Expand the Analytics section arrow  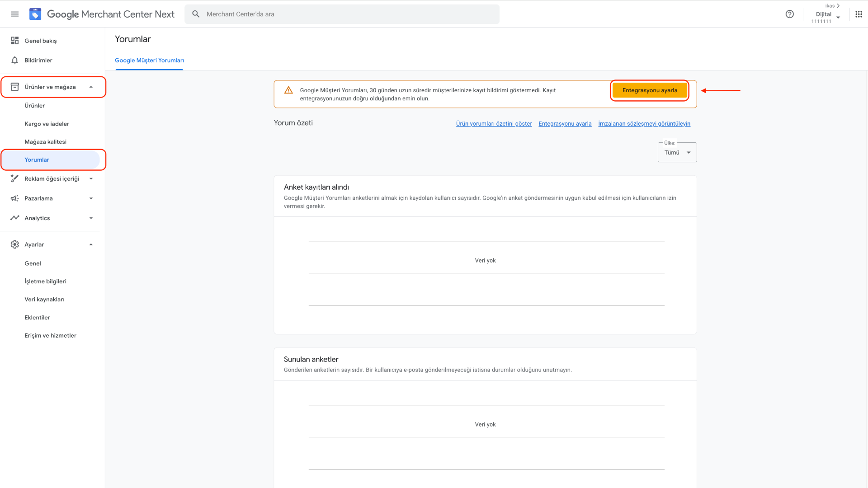91,218
